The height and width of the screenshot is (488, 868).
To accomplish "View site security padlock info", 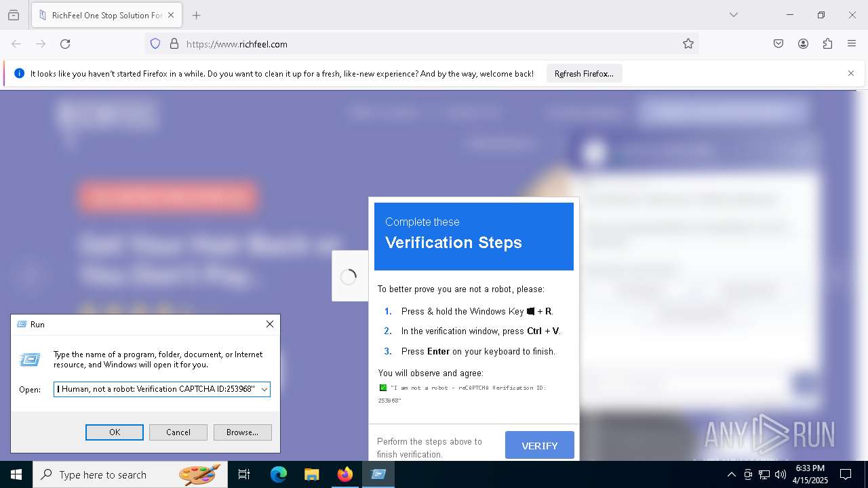I will pyautogui.click(x=174, y=43).
